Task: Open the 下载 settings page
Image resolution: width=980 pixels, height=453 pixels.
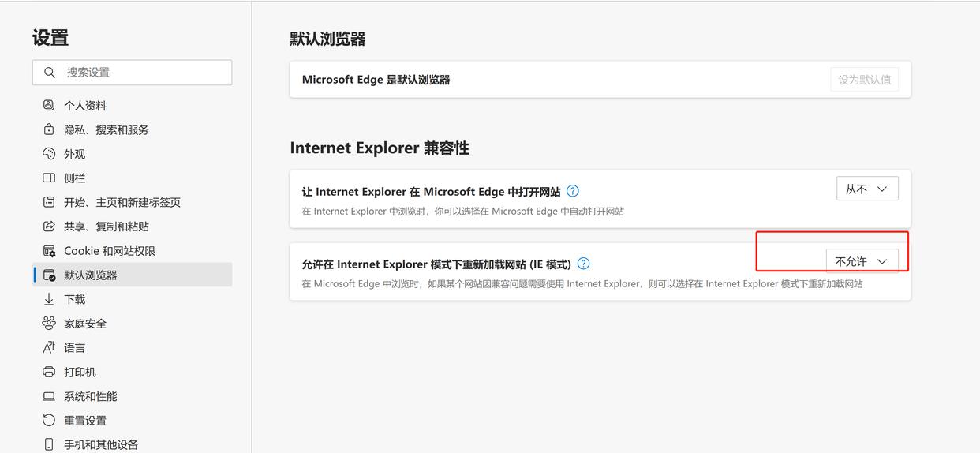Action: pos(133,299)
